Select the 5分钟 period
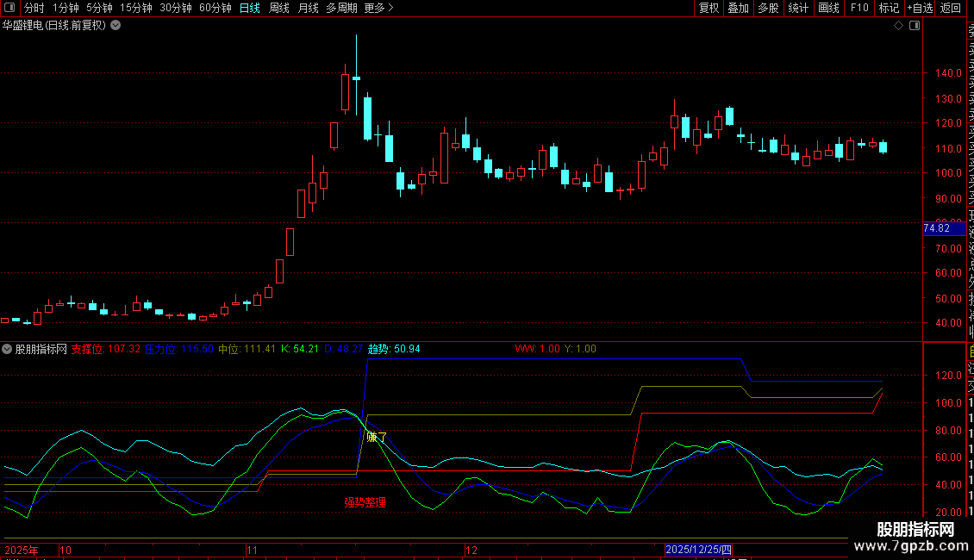Screen dimensions: 974x560 pyautogui.click(x=99, y=8)
